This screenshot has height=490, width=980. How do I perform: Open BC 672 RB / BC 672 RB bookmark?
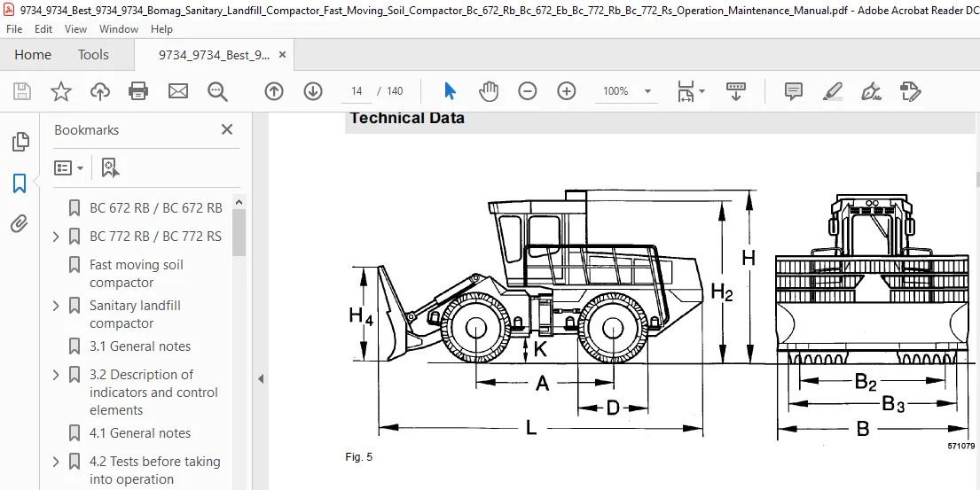[155, 208]
